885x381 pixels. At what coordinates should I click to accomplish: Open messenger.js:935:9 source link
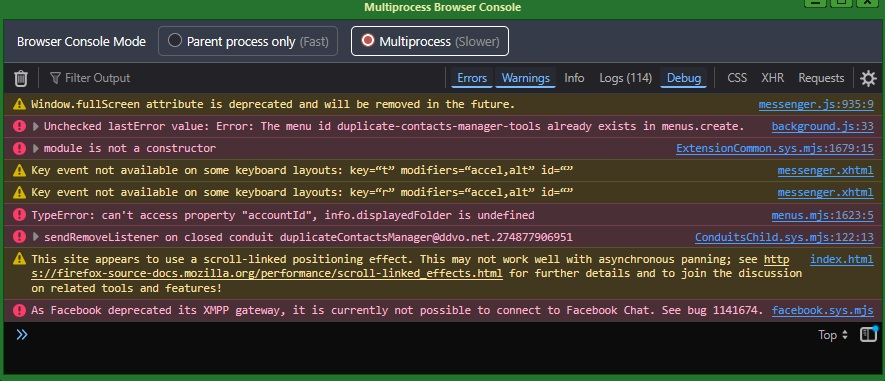[816, 104]
